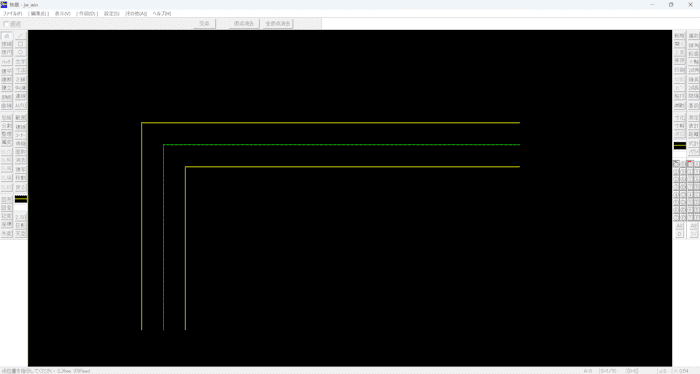Select the 接円 tangent circle tool
Screen dimensions: 700x374
click(x=6, y=53)
